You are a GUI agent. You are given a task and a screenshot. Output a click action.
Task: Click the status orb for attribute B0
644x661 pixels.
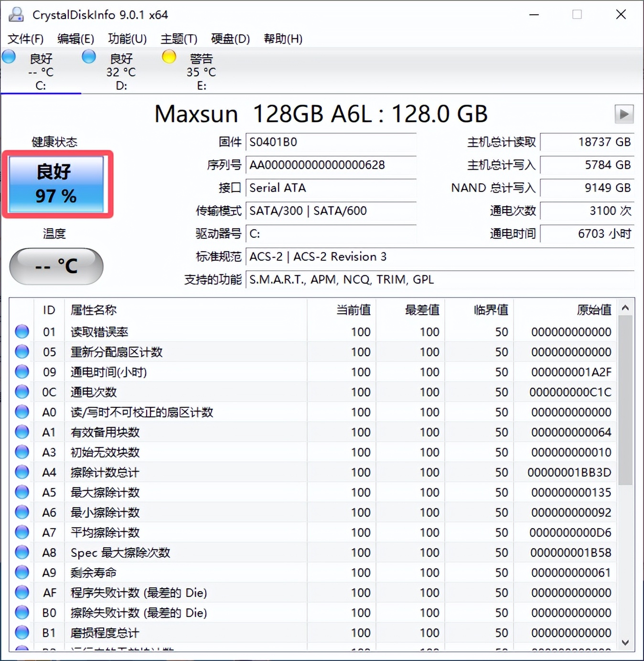coord(22,612)
